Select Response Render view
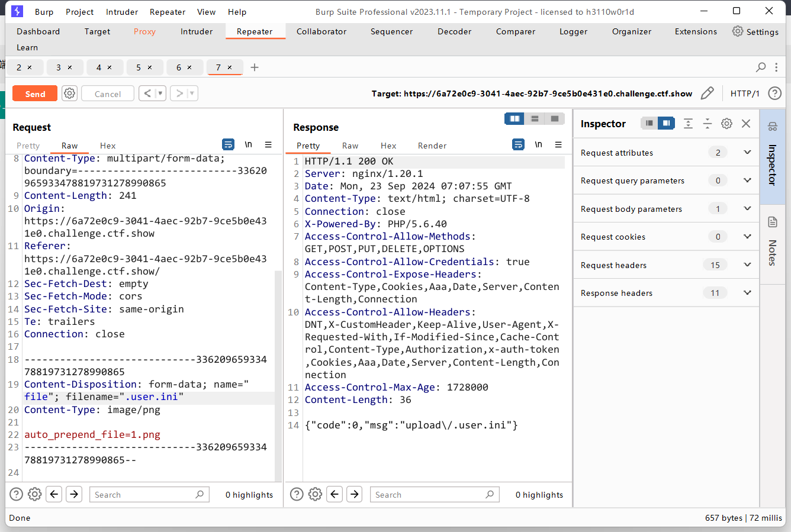 (432, 146)
